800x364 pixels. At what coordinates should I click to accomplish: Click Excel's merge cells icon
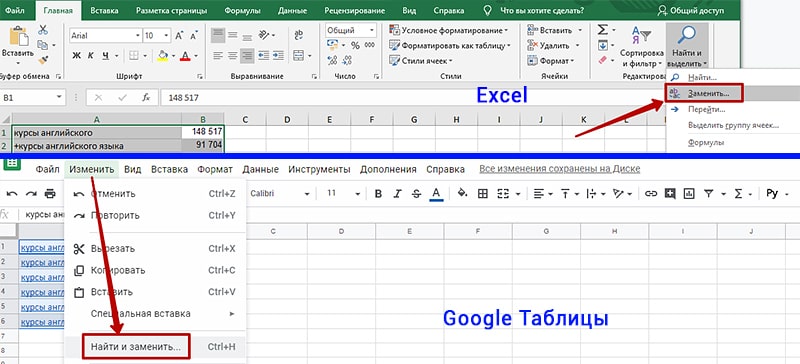click(298, 56)
